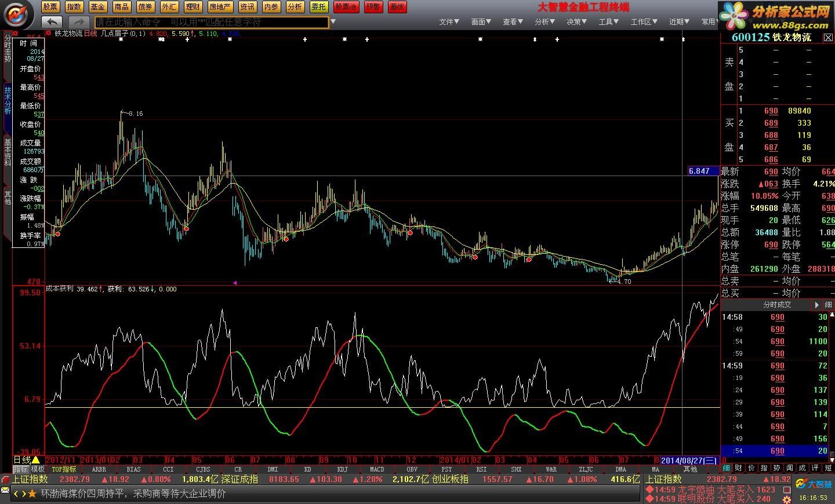This screenshot has height=504, width=835.
Task: Select the TOP指标 indicator tab
Action: (64, 469)
